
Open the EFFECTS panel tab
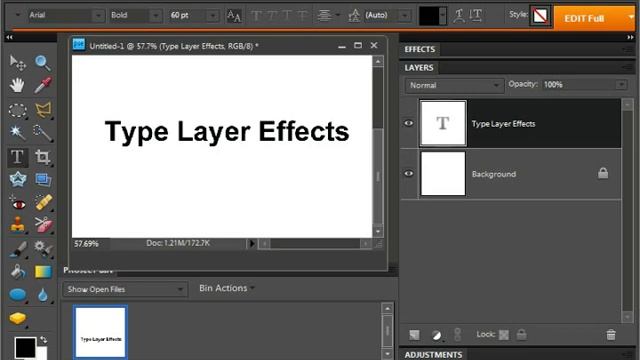click(x=420, y=49)
